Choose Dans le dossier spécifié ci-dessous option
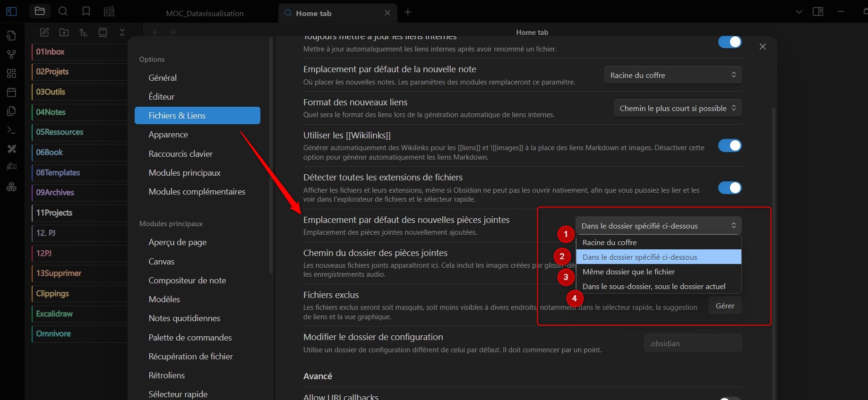Screen dimensions: 868x400 click(659, 257)
